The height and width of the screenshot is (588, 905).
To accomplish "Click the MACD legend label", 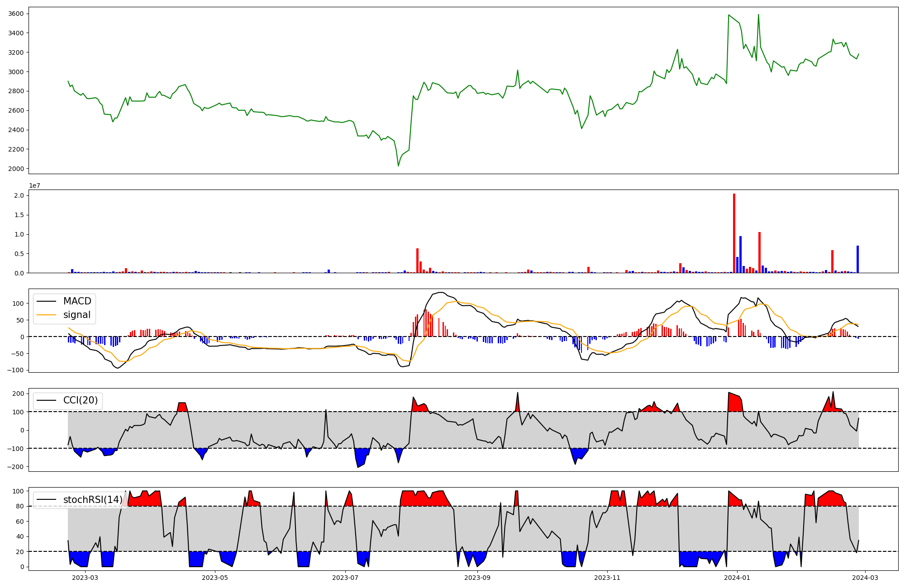I will click(x=77, y=301).
